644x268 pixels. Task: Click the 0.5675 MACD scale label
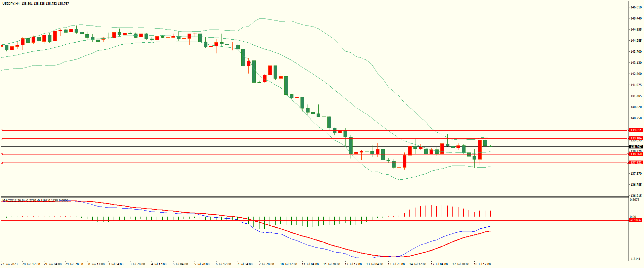click(635, 200)
